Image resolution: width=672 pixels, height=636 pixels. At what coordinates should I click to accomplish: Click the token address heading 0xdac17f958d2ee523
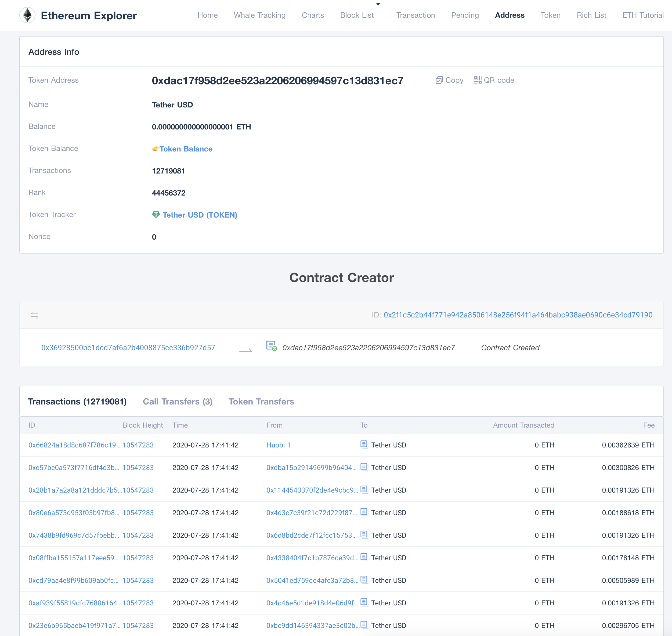click(277, 81)
